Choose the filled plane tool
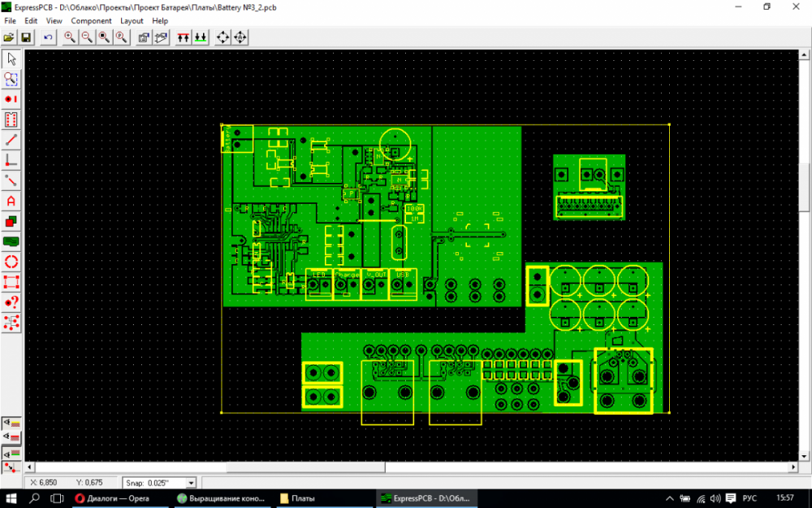This screenshot has height=508, width=812. pyautogui.click(x=11, y=241)
